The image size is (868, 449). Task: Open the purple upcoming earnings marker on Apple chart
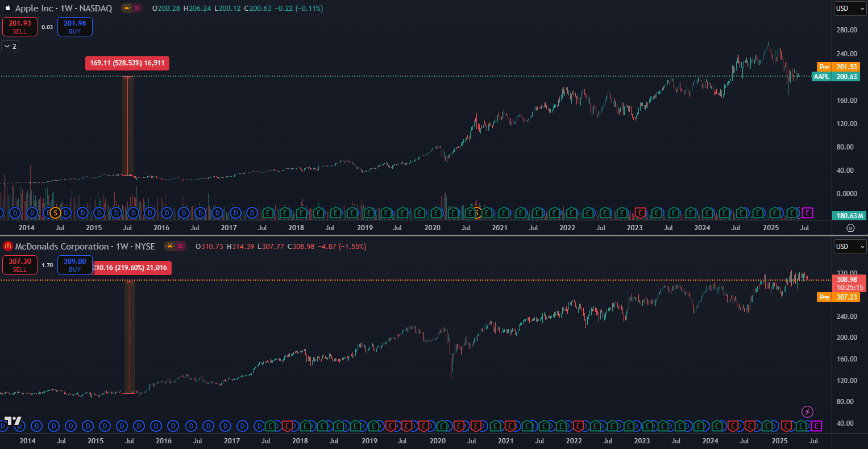coord(807,213)
